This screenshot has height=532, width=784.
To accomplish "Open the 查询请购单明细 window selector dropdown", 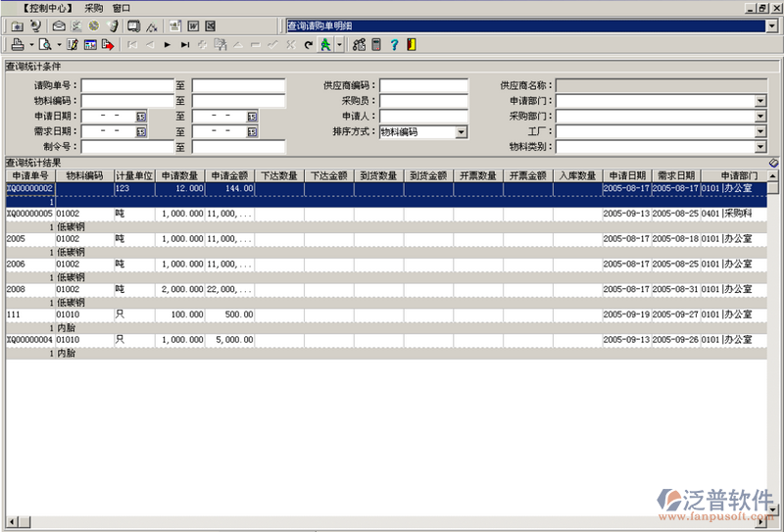I will pyautogui.click(x=771, y=25).
